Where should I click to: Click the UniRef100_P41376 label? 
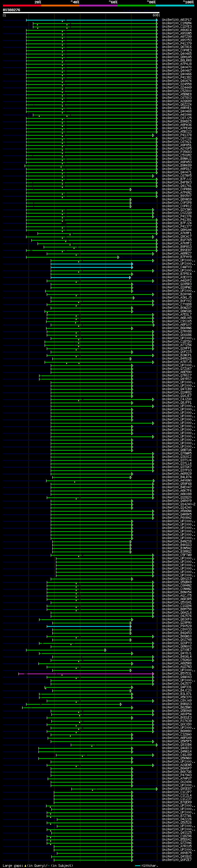176,216
